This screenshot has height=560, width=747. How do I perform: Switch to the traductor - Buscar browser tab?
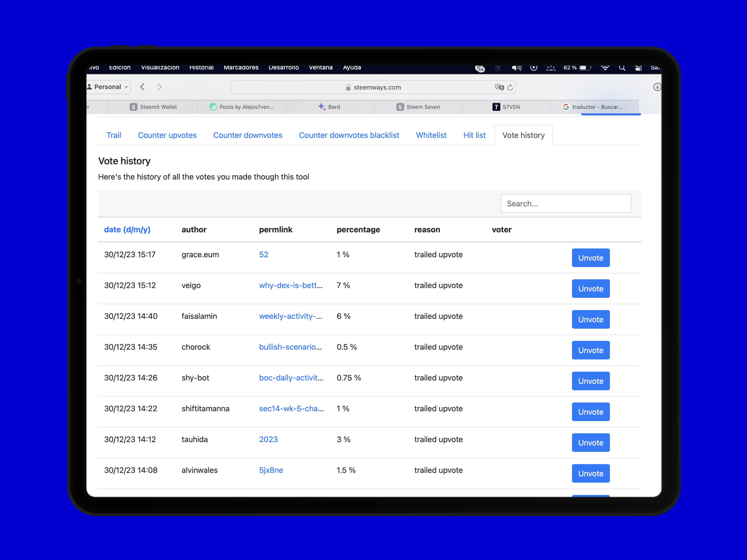click(x=594, y=107)
